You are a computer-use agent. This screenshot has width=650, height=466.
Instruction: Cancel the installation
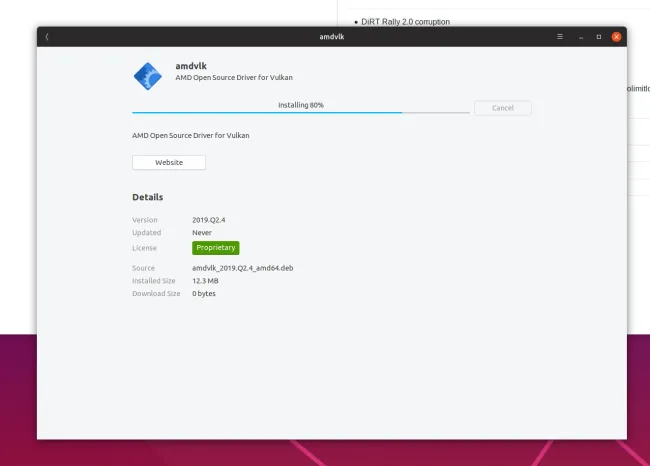pyautogui.click(x=502, y=108)
